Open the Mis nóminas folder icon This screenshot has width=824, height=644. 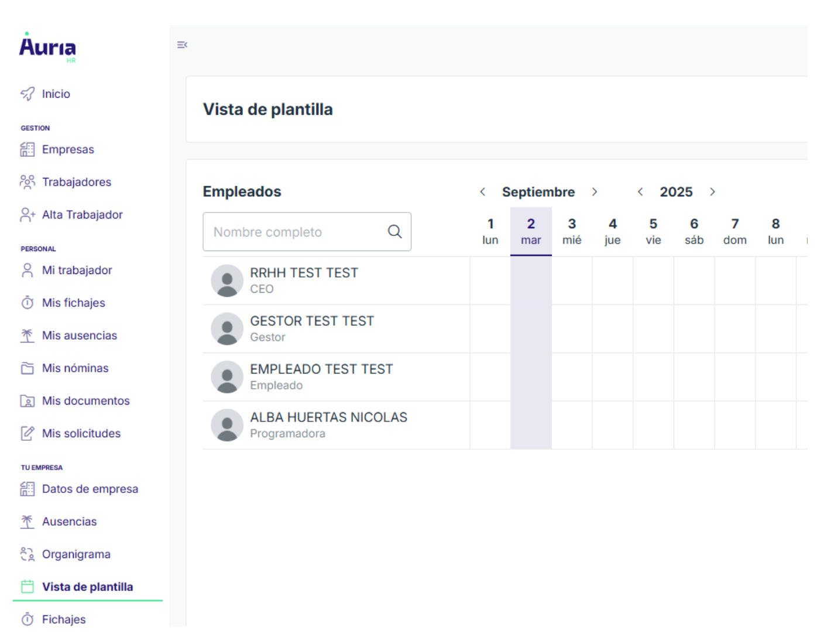[x=27, y=368]
